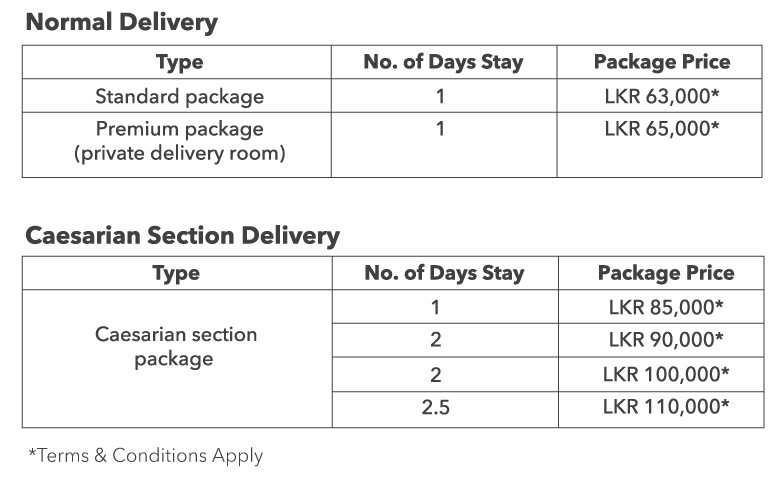
Task: Click the LKR 100,000 price
Action: tap(666, 374)
